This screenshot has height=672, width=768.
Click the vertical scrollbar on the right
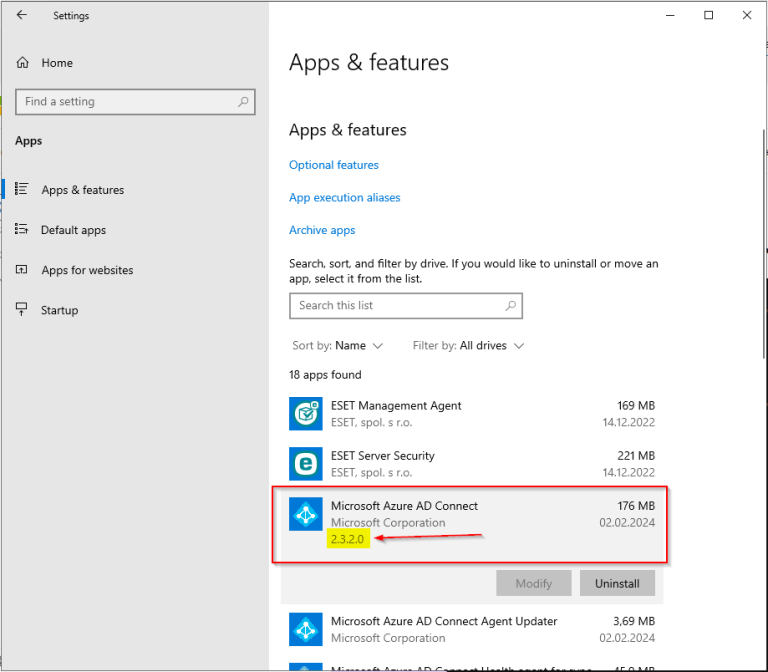pos(764,245)
